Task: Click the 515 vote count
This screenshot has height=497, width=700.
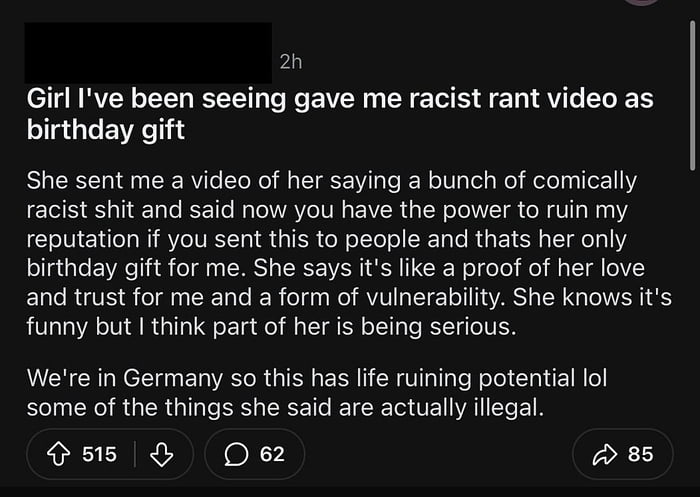Action: [x=99, y=454]
